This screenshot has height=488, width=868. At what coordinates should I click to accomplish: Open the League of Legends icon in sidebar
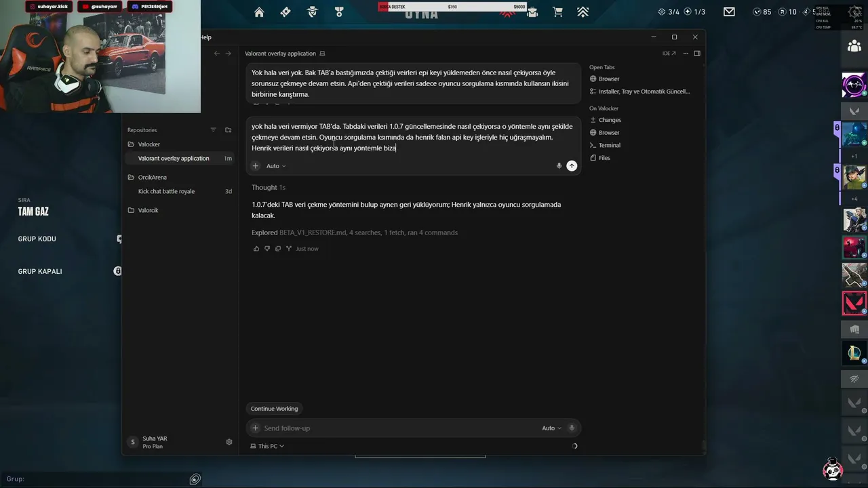[x=854, y=352]
